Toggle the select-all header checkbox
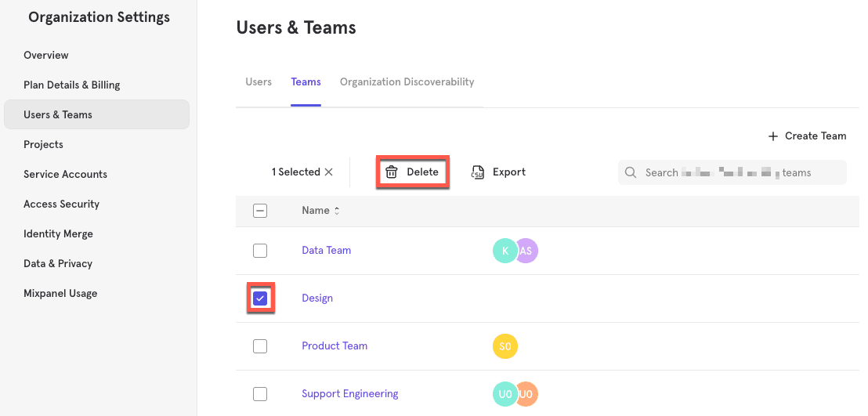The image size is (868, 416). (260, 211)
